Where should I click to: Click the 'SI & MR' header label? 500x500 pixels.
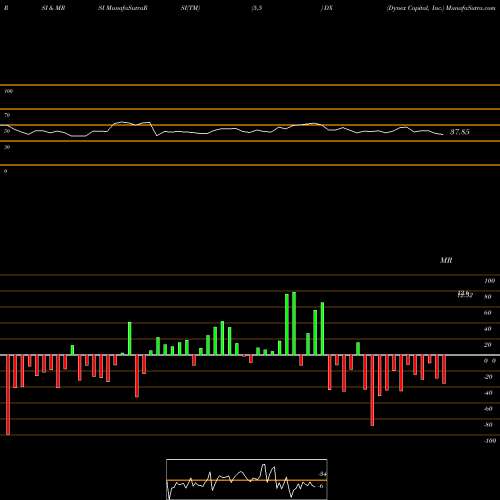click(x=53, y=8)
